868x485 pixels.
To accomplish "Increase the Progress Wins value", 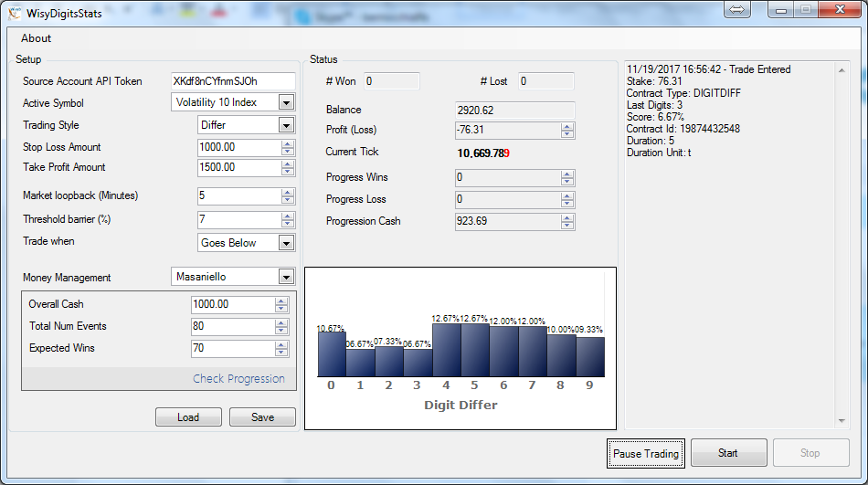I will pyautogui.click(x=566, y=174).
